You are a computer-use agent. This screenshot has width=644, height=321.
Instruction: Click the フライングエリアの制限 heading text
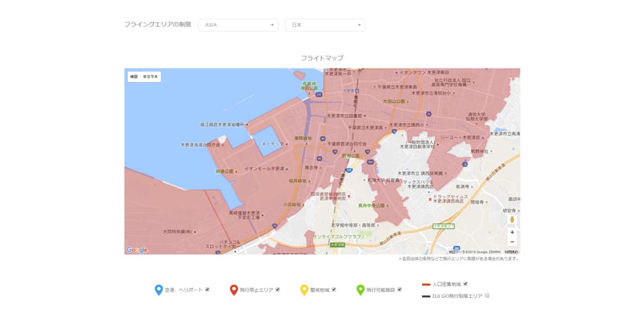point(158,24)
